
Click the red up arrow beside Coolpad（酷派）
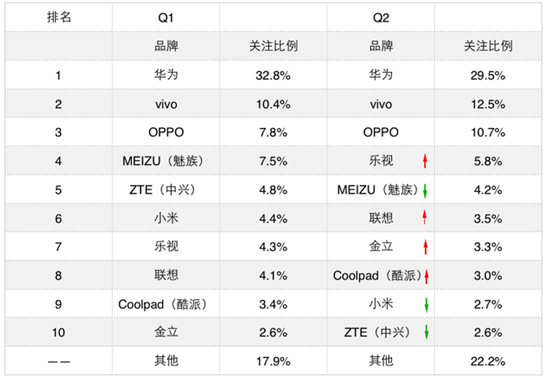427,277
